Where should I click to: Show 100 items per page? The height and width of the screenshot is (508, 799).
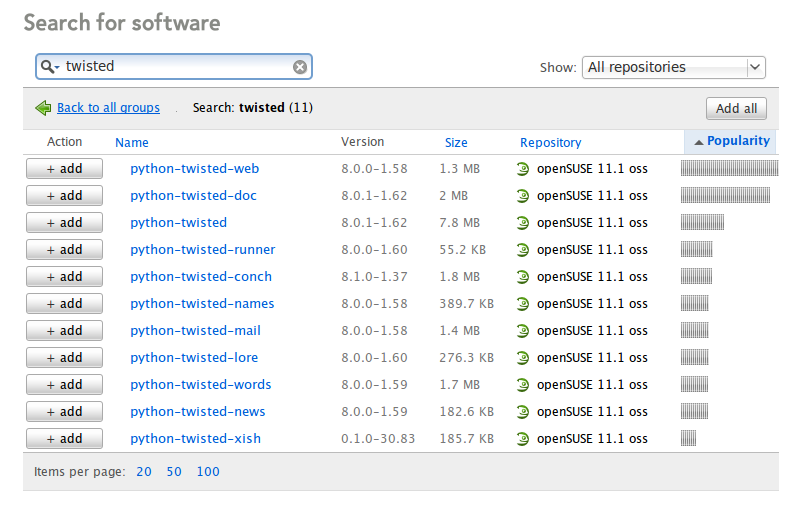208,472
